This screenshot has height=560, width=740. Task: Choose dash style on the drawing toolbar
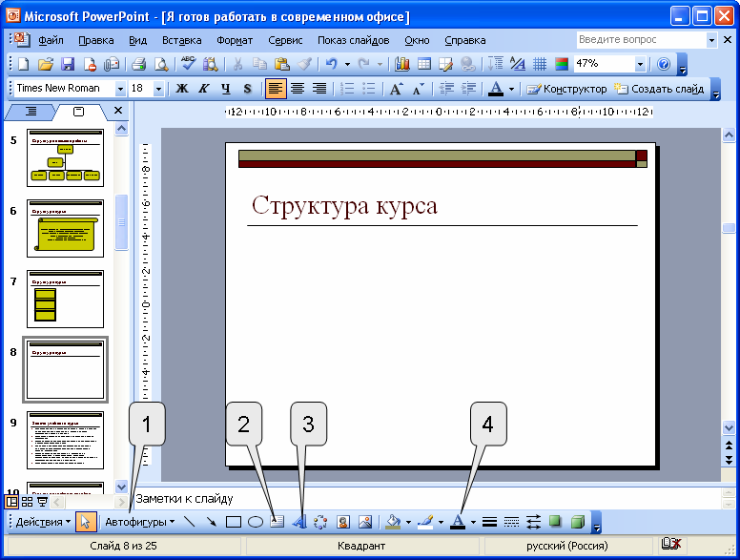click(511, 522)
